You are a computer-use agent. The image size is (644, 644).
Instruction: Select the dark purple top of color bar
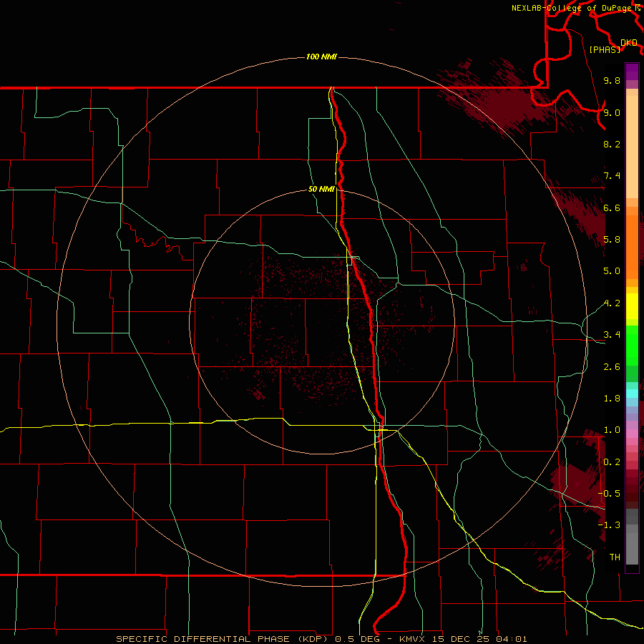[x=632, y=72]
